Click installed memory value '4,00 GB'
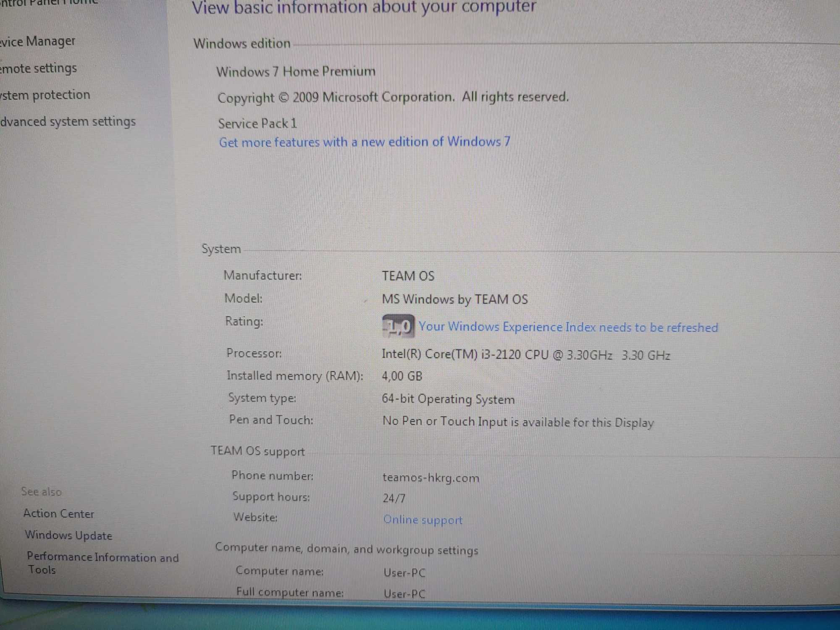The height and width of the screenshot is (630, 840). pyautogui.click(x=402, y=376)
